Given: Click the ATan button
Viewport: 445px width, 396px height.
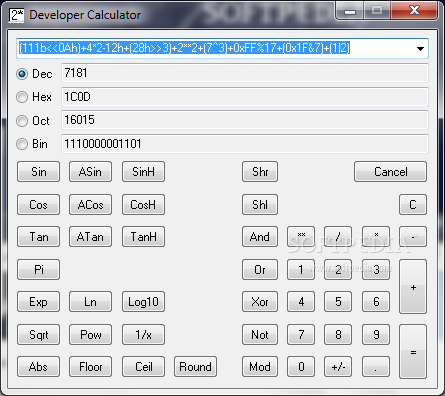Looking at the screenshot, I should pyautogui.click(x=90, y=237).
